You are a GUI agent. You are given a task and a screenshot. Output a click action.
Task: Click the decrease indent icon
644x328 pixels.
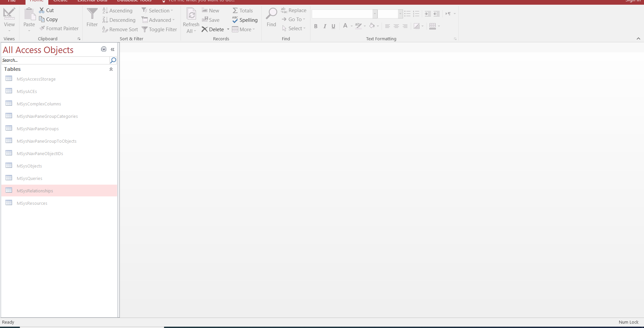click(437, 14)
